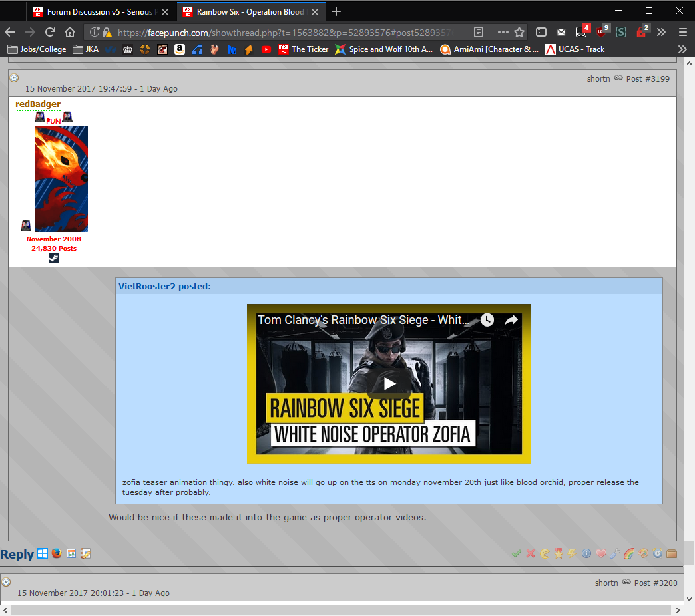Screen dimensions: 695x616
Task: Open Post #3200 permalink
Action: (x=656, y=583)
